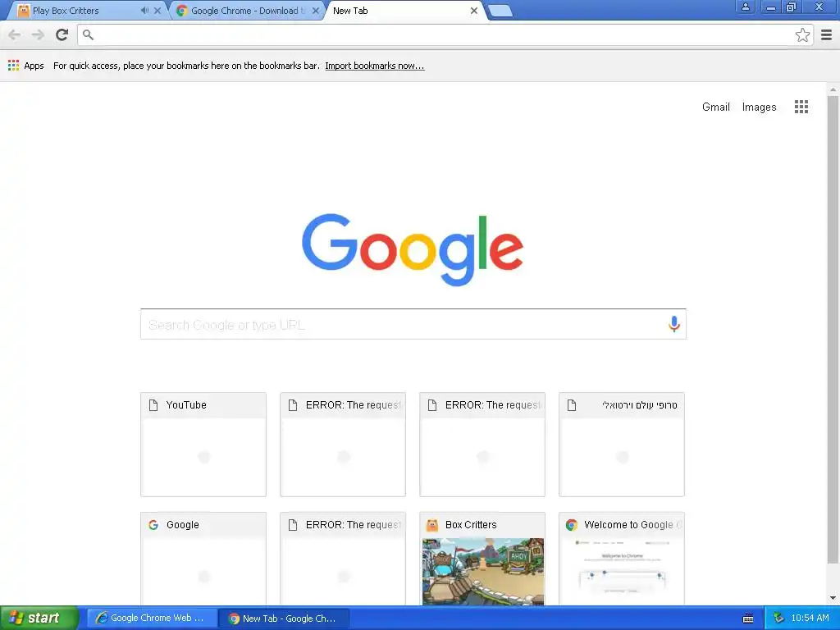The height and width of the screenshot is (630, 840).
Task: Focus the address bar omnibox
Action: click(445, 34)
